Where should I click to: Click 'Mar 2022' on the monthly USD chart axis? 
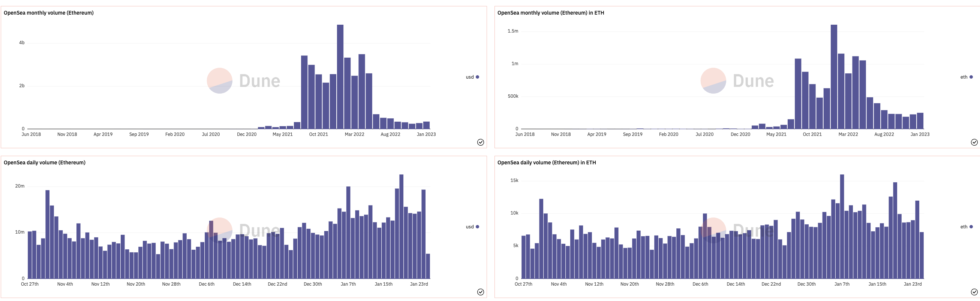(355, 134)
